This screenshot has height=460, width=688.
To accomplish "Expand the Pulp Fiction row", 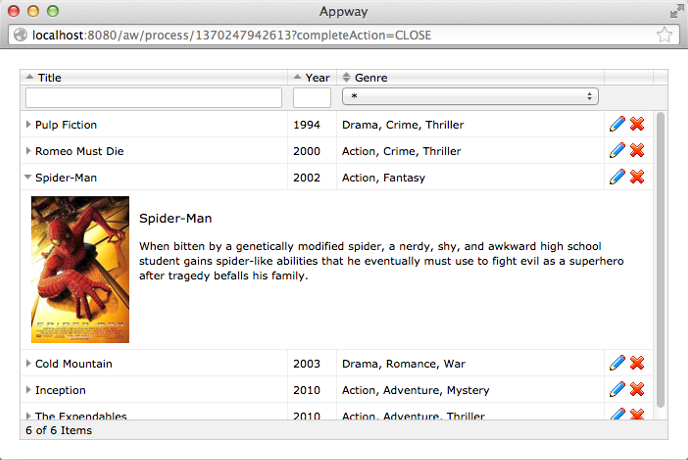I will pyautogui.click(x=28, y=125).
